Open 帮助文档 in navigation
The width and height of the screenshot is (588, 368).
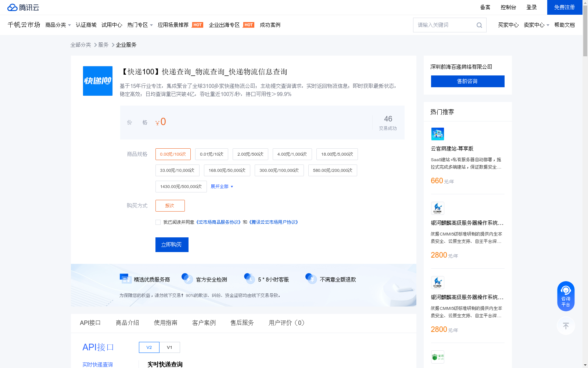tap(564, 25)
